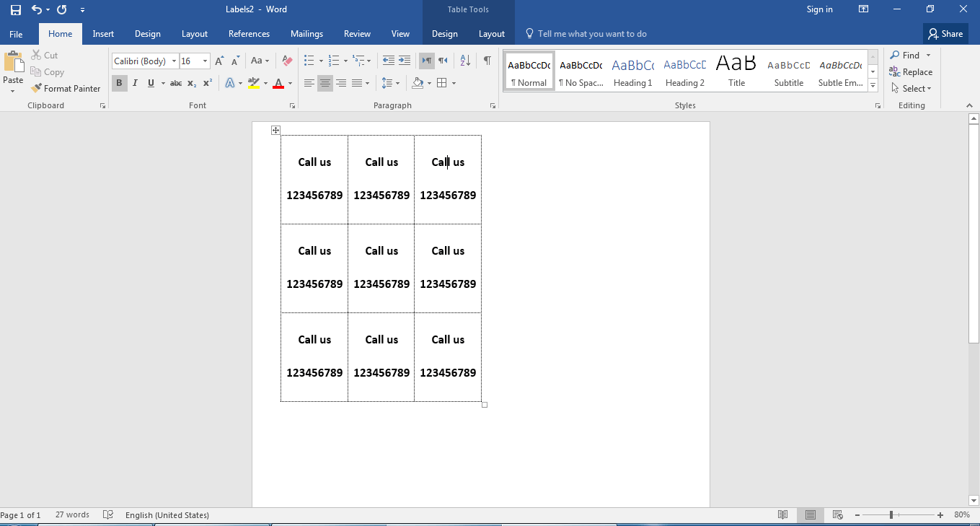Click the Share button
The height and width of the screenshot is (526, 980).
point(945,34)
